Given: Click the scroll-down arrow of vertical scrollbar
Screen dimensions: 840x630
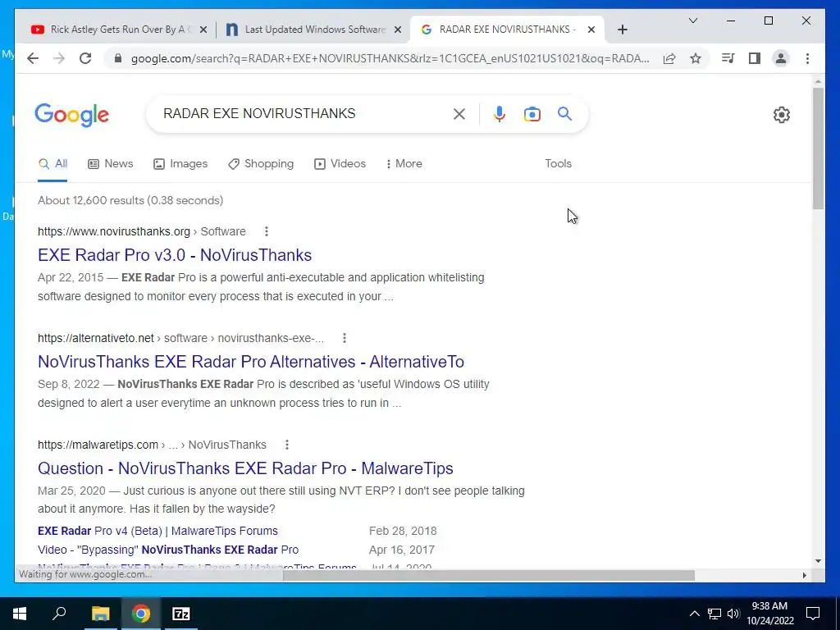Looking at the screenshot, I should pos(818,561).
